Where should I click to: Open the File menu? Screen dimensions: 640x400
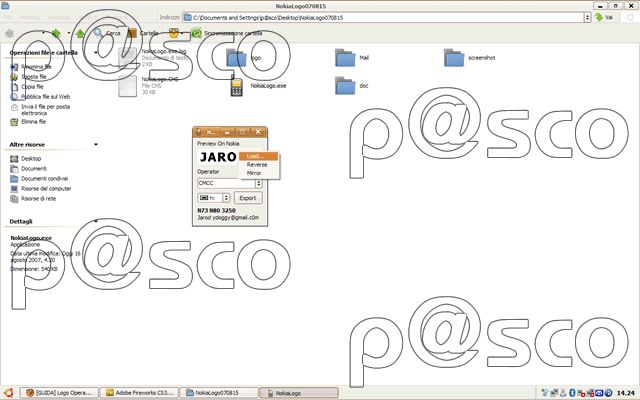(x=8, y=18)
